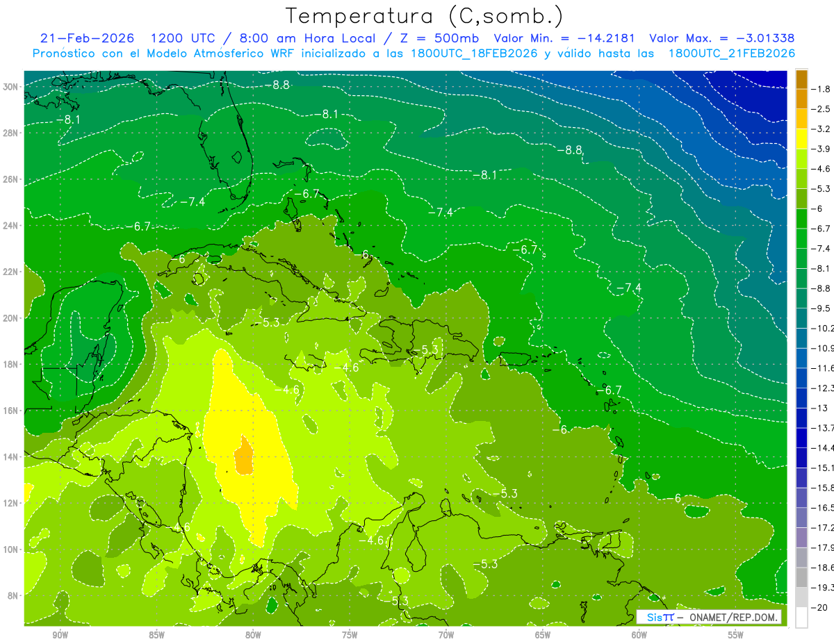The height and width of the screenshot is (644, 834).
Task: Click the "60W" longitude axis label
Action: coord(639,635)
